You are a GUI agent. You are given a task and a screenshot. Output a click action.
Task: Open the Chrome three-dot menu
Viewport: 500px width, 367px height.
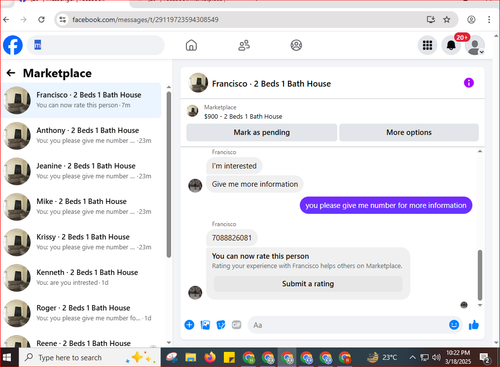tap(489, 20)
